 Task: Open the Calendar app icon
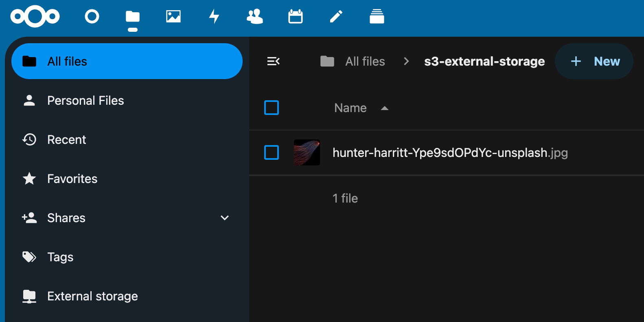click(296, 16)
